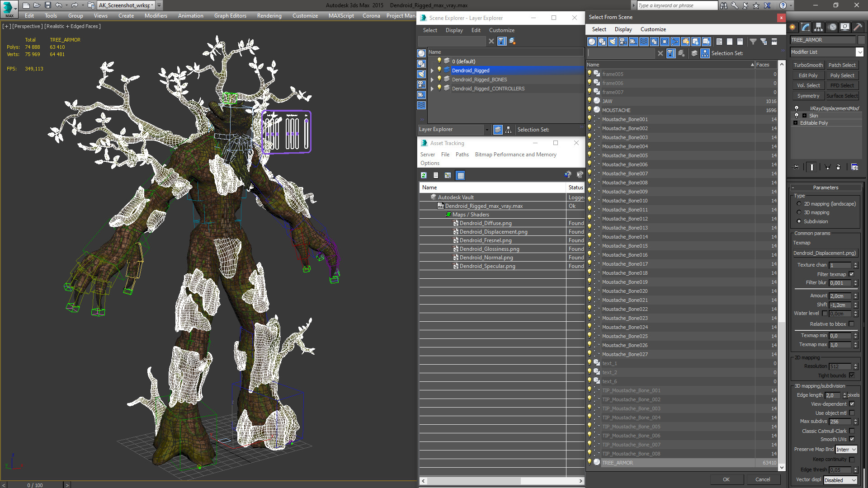Expand the Editable Poly sub-objects
Image resolution: width=868 pixels, height=488 pixels.
[795, 123]
